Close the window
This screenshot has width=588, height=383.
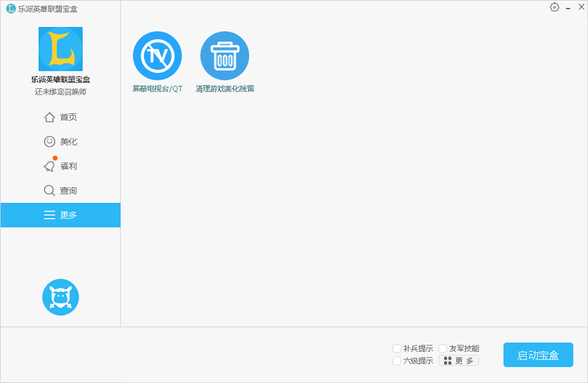pyautogui.click(x=580, y=7)
